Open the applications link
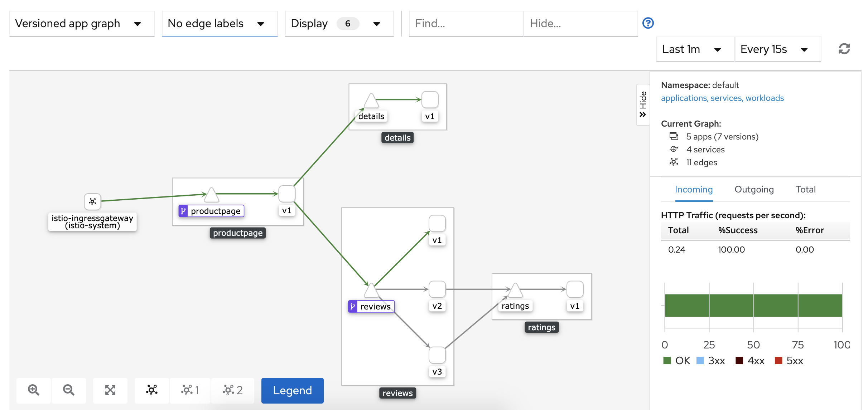 (683, 98)
